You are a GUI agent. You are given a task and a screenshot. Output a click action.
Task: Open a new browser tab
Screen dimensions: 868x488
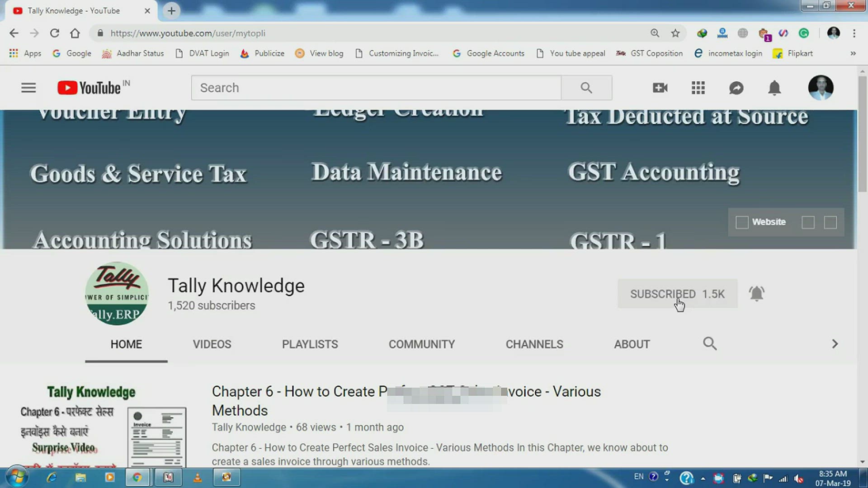click(x=171, y=11)
